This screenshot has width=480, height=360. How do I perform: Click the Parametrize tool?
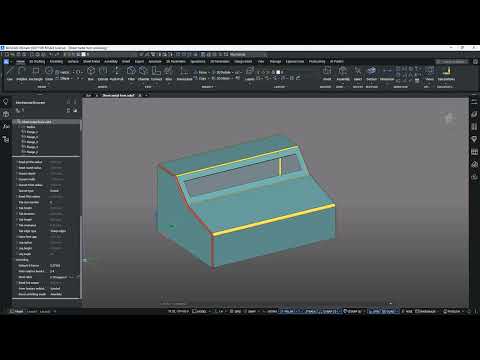(x=446, y=74)
